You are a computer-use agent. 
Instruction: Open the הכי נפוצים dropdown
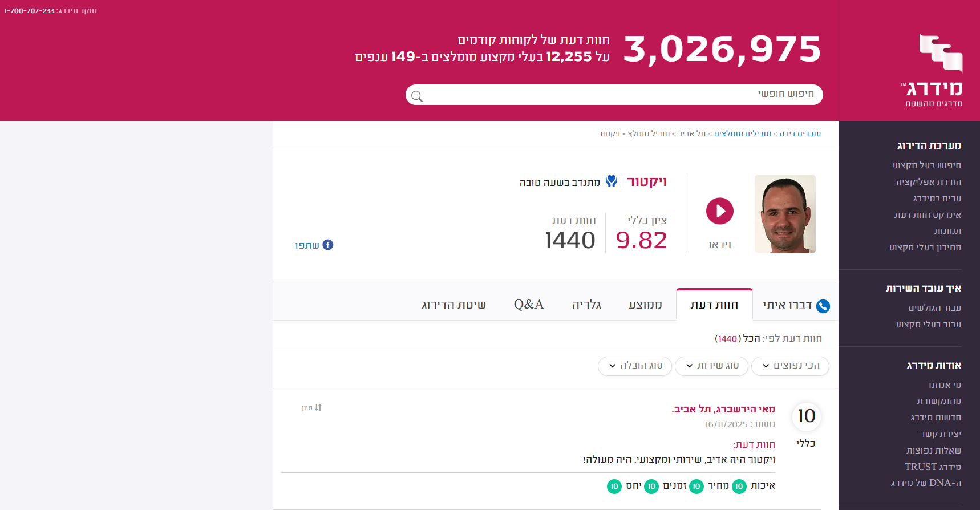point(791,366)
